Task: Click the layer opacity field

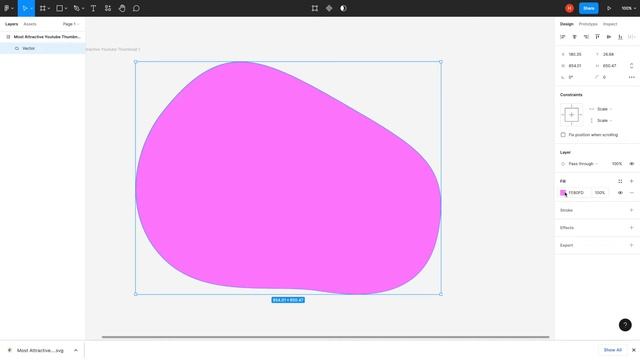Action: click(617, 164)
